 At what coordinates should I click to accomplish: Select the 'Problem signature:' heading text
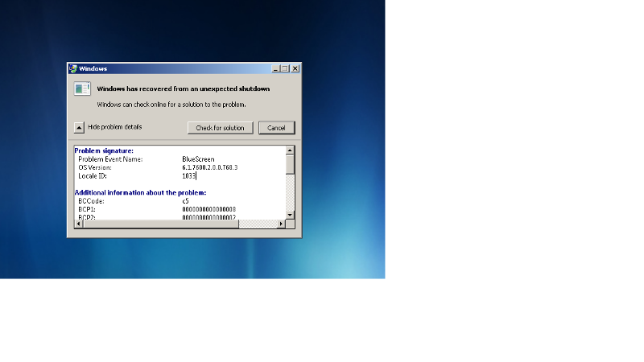(x=104, y=150)
